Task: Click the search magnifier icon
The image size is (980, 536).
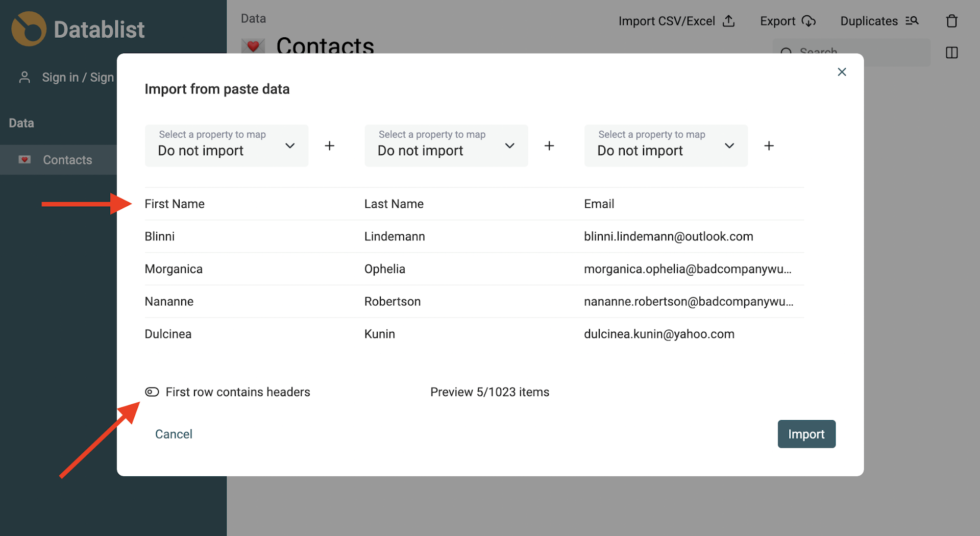Action: coord(787,53)
